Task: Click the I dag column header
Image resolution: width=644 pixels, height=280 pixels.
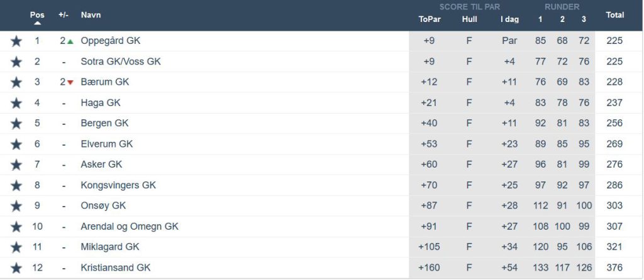Action: tap(509, 19)
